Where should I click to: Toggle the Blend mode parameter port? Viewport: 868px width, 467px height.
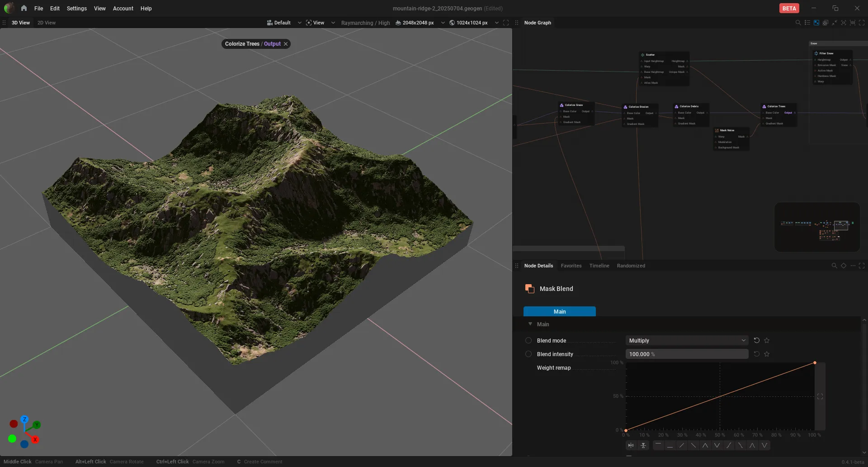[x=528, y=340]
